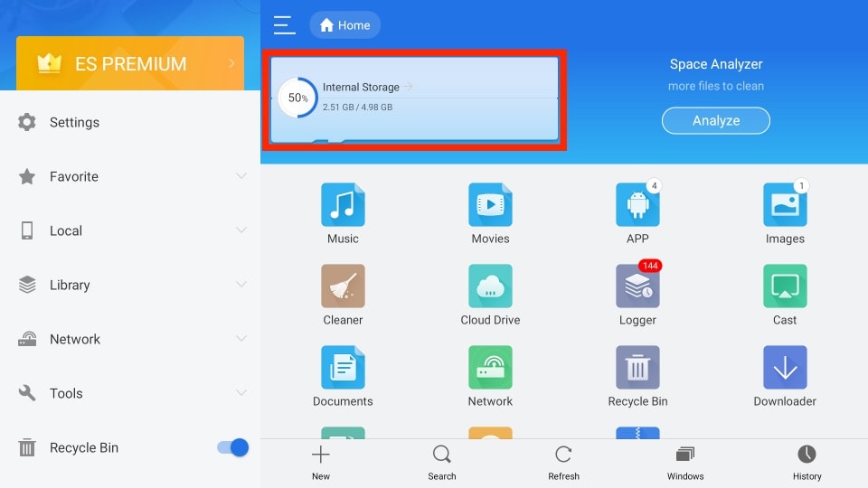Click the badge 1 on Images
The width and height of the screenshot is (868, 488).
point(801,186)
